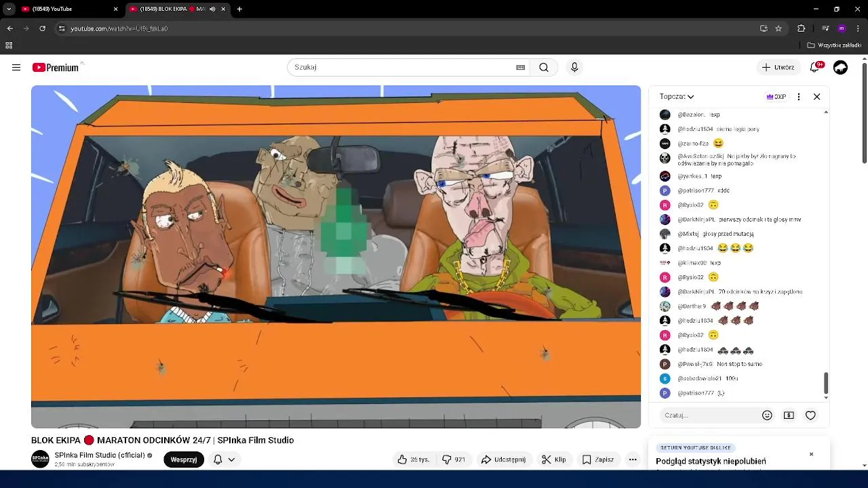Image resolution: width=868 pixels, height=488 pixels.
Task: Save the video with Zapisz
Action: pos(598,460)
